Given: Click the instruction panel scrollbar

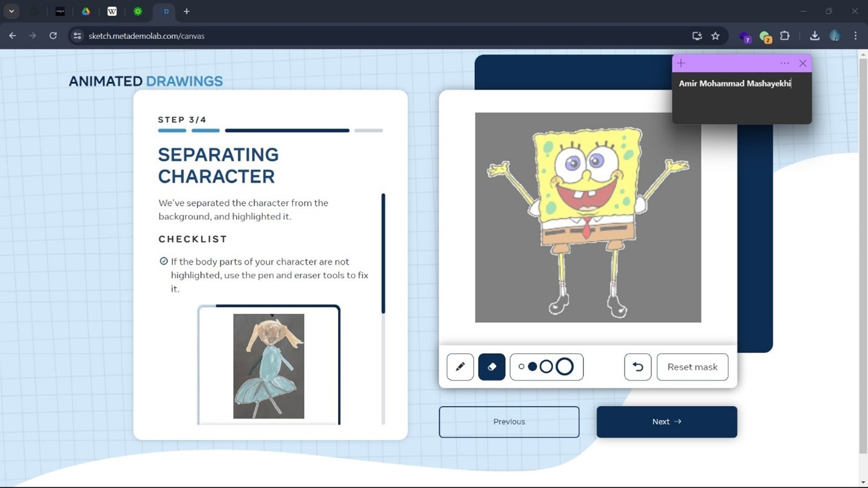Looking at the screenshot, I should pyautogui.click(x=383, y=254).
